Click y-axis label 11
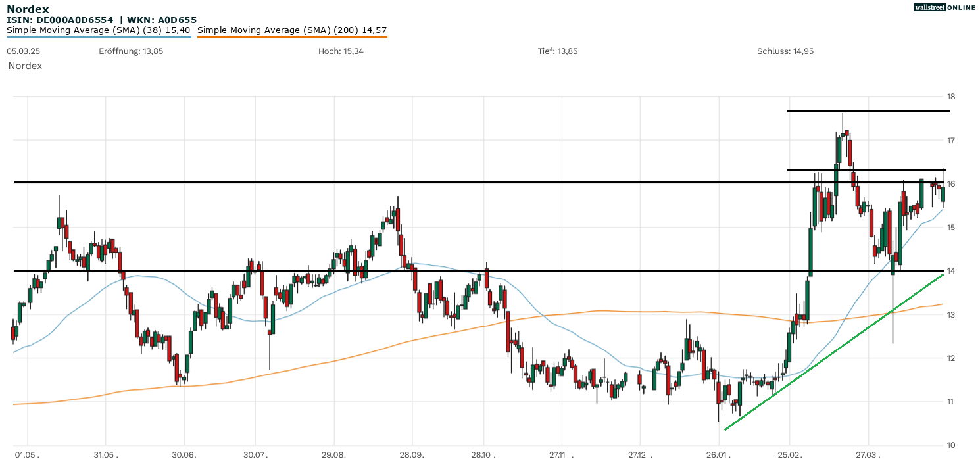The image size is (980, 459). pyautogui.click(x=950, y=402)
